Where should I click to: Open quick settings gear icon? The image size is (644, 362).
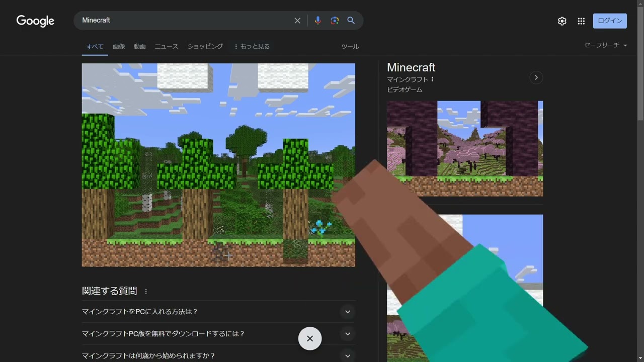point(562,21)
